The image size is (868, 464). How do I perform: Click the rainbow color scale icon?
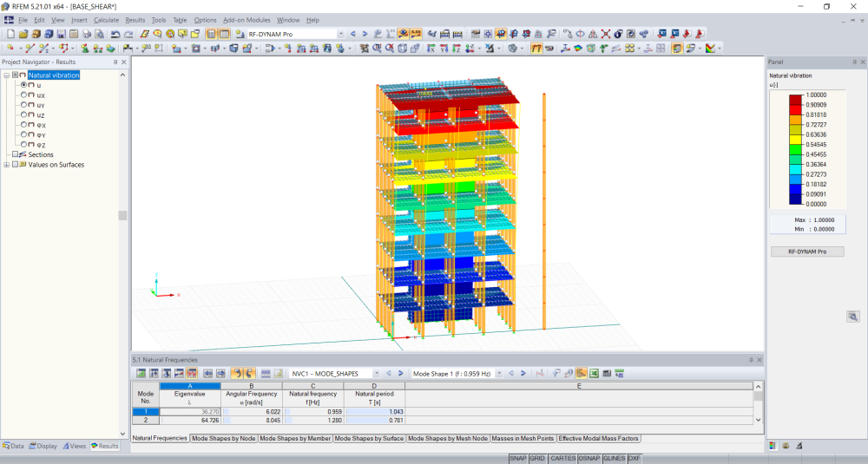(x=711, y=49)
